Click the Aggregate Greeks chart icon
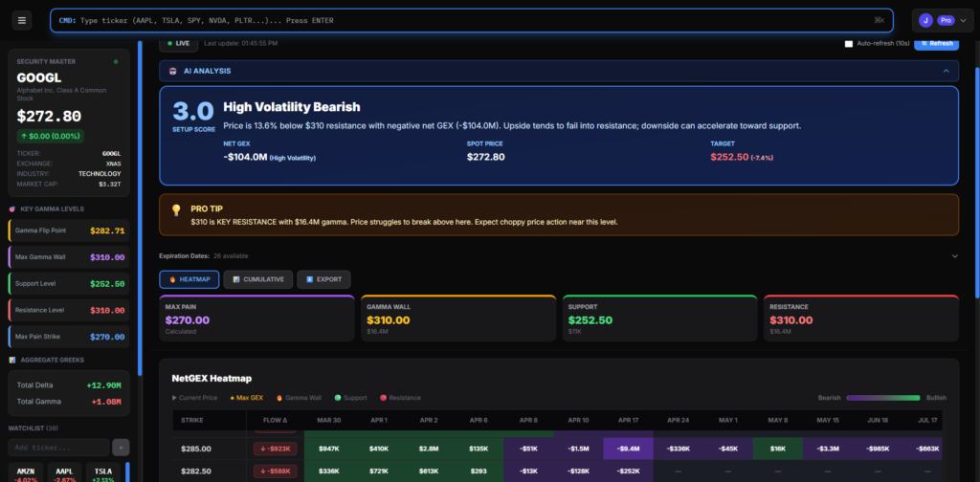The image size is (980, 482). [12, 361]
